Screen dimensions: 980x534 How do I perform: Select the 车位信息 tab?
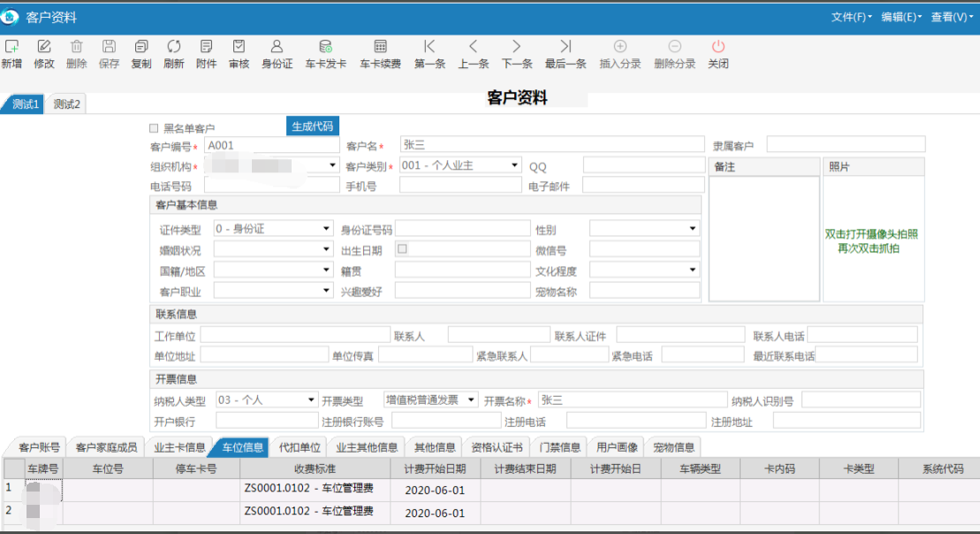click(242, 447)
